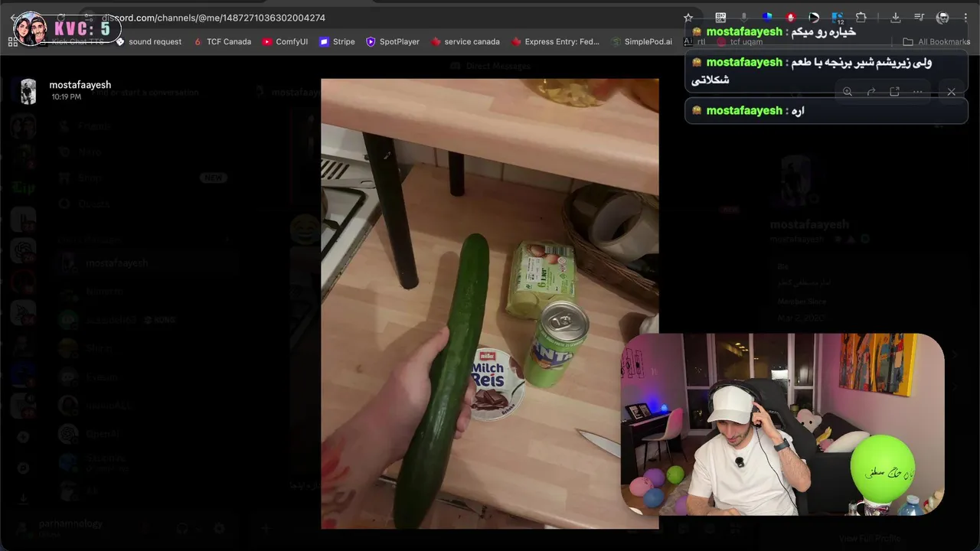
Task: Click the red hand blocker extension icon
Action: [791, 18]
